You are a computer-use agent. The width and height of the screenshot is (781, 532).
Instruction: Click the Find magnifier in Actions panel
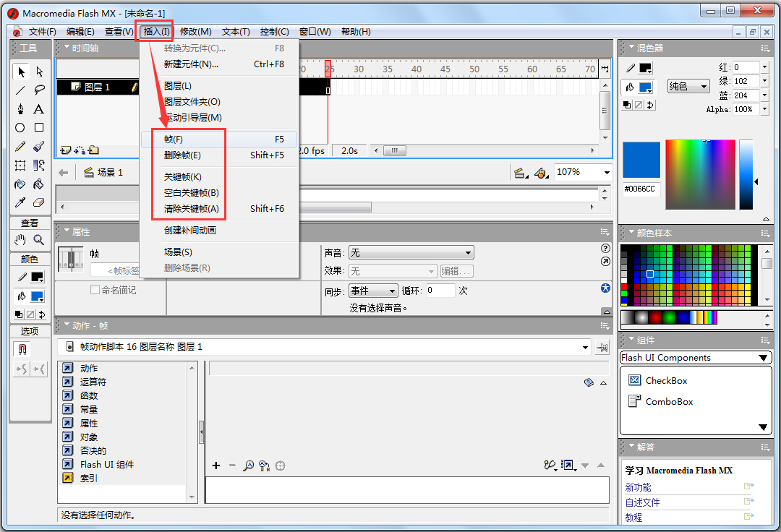click(248, 465)
